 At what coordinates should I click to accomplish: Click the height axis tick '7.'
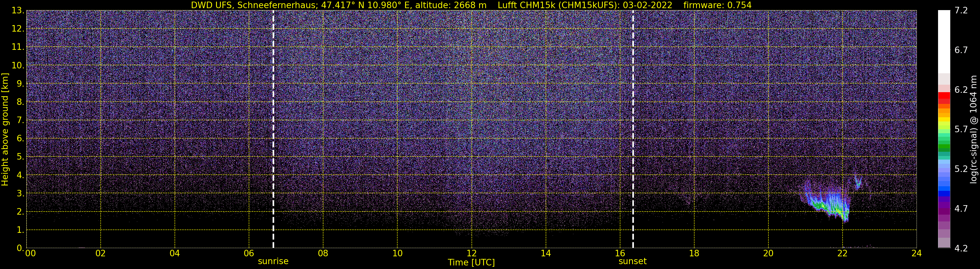[20, 120]
